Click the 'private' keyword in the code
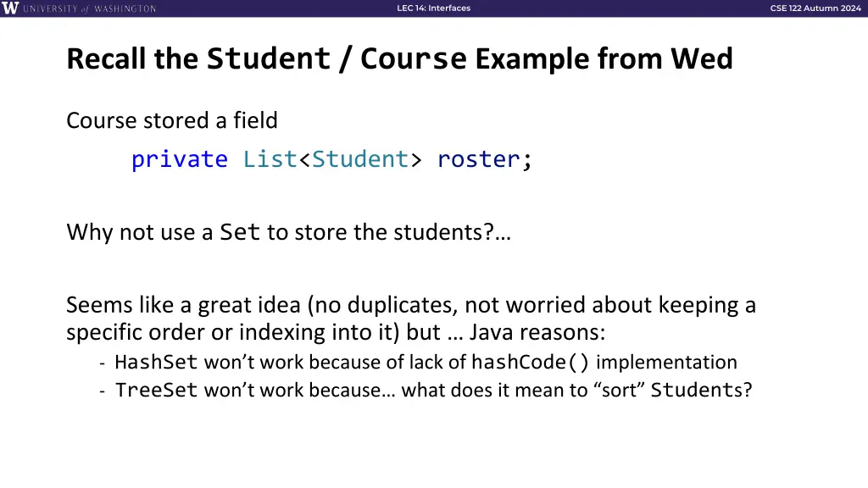This screenshot has width=868, height=488. tap(180, 159)
